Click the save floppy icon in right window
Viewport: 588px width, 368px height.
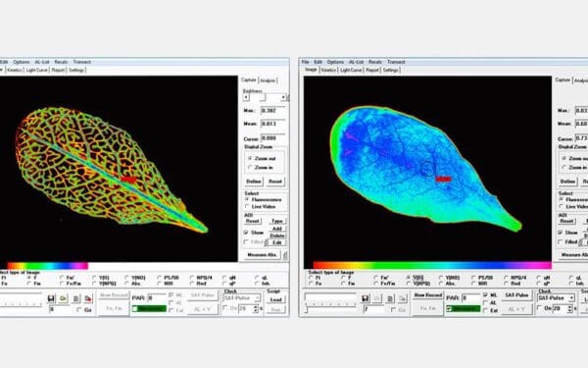[366, 298]
